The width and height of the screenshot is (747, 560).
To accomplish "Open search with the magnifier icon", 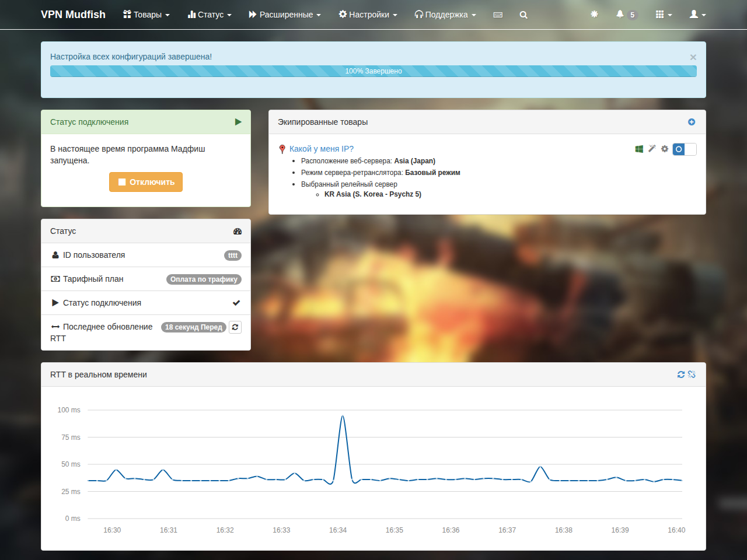I will (523, 15).
